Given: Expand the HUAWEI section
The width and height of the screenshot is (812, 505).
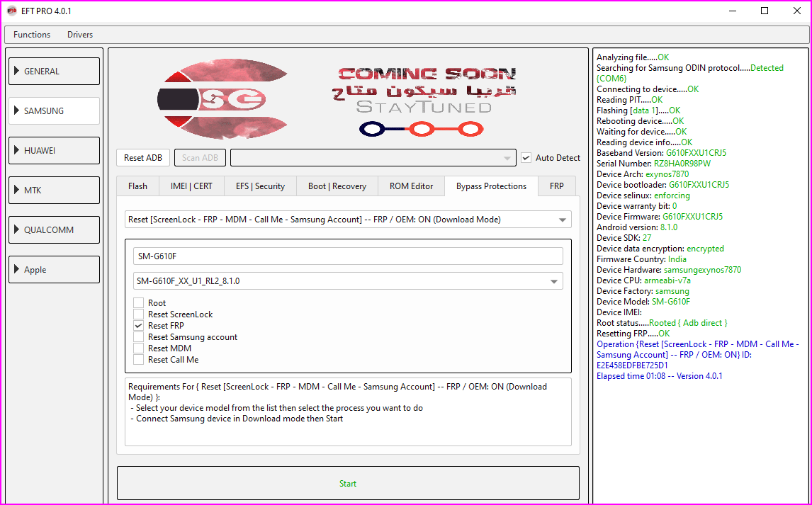Looking at the screenshot, I should (54, 151).
